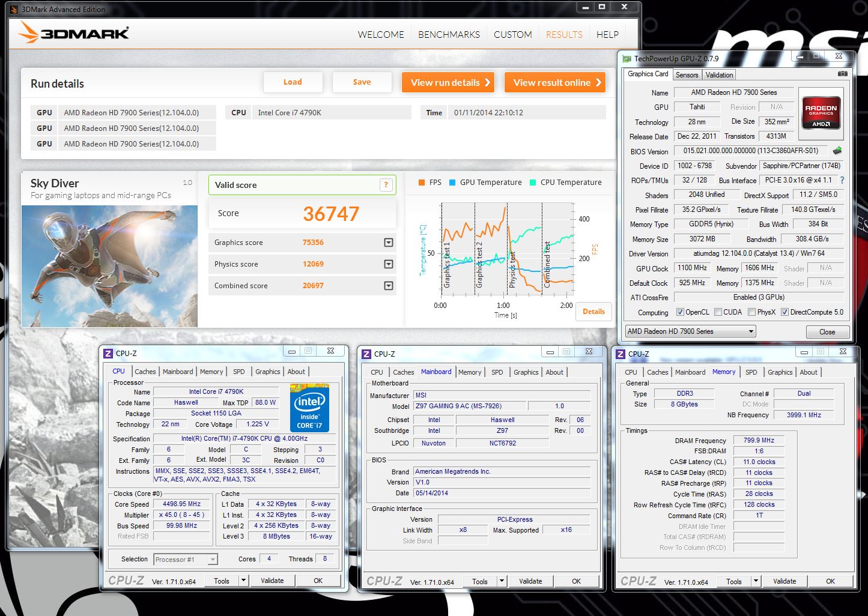Click Validate in CPU-Z Memory window
Screen dimensions: 868x616
(785, 581)
